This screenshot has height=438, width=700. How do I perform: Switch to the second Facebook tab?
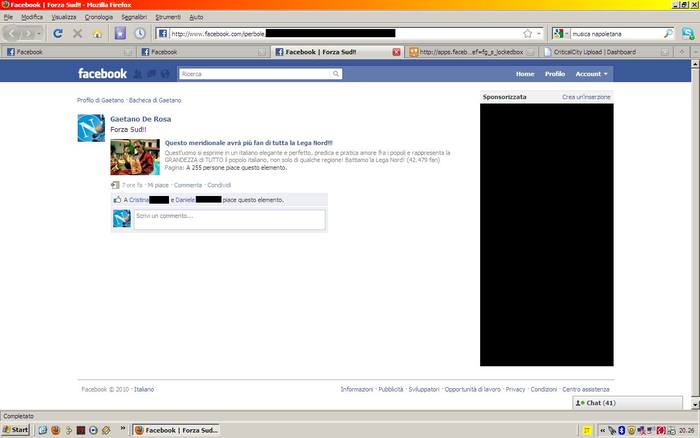tap(203, 52)
